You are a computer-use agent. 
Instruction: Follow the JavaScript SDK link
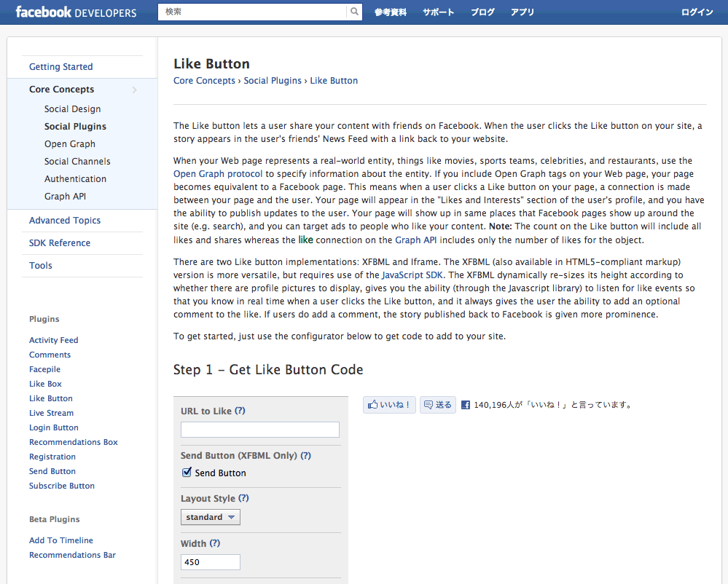(x=412, y=275)
